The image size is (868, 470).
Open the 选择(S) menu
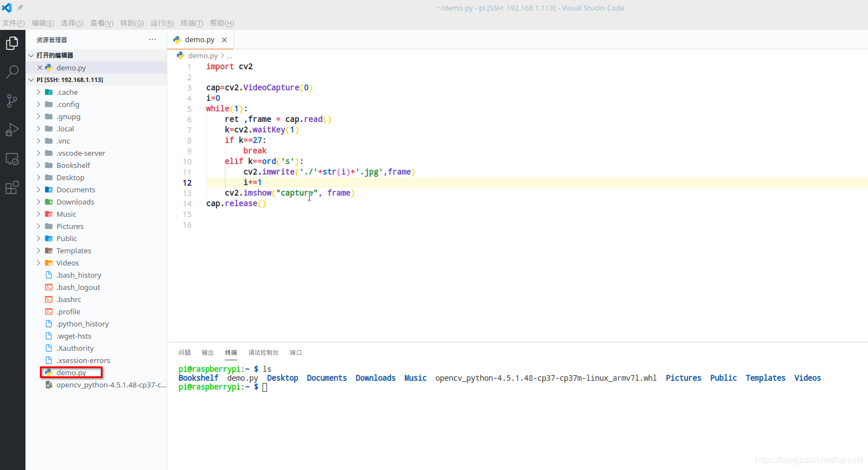[x=72, y=23]
